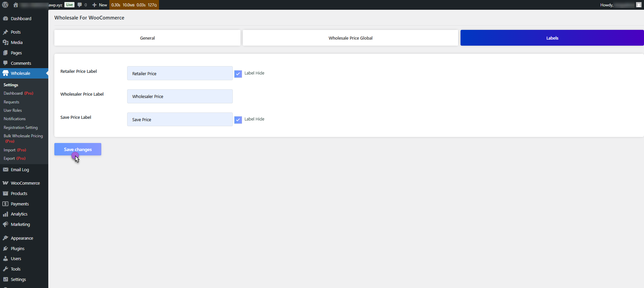644x288 pixels.
Task: Click the plus icon beside New
Action: tap(94, 5)
